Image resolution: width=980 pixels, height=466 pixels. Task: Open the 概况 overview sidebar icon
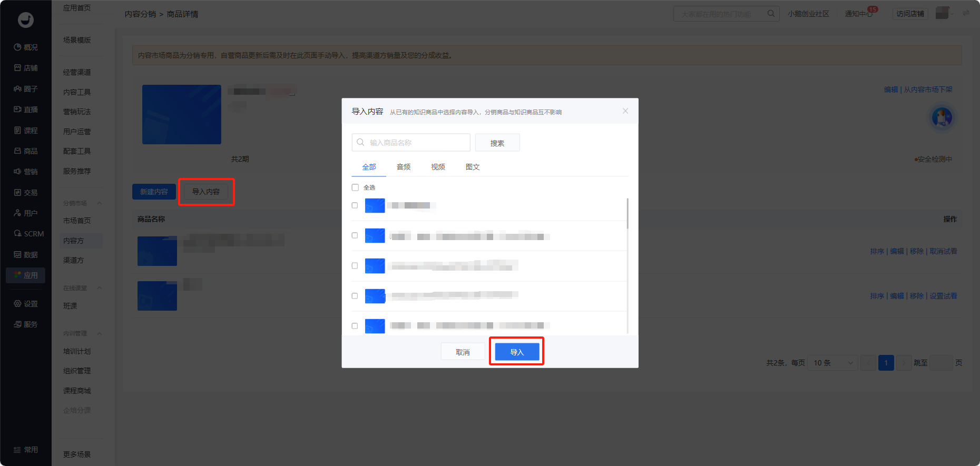17,47
